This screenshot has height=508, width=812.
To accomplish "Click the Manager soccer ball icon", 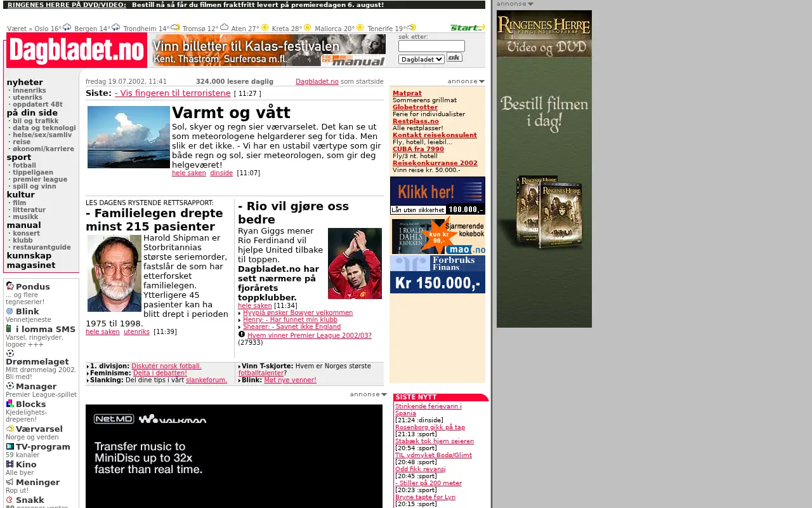I will 10,385.
